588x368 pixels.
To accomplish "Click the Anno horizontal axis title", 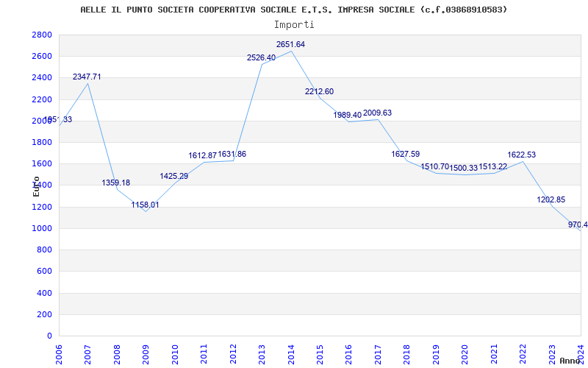I will [x=570, y=361].
